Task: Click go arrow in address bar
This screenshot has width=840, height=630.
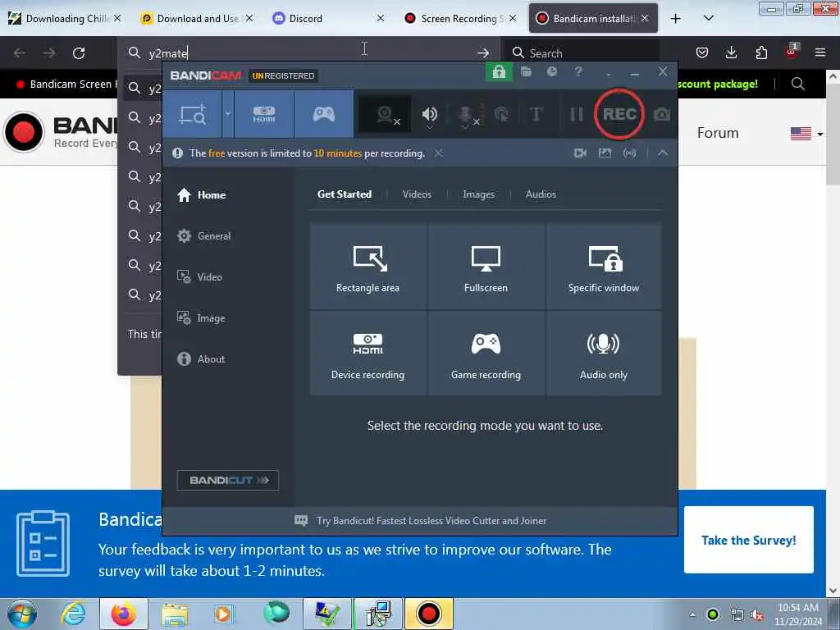Action: [482, 53]
